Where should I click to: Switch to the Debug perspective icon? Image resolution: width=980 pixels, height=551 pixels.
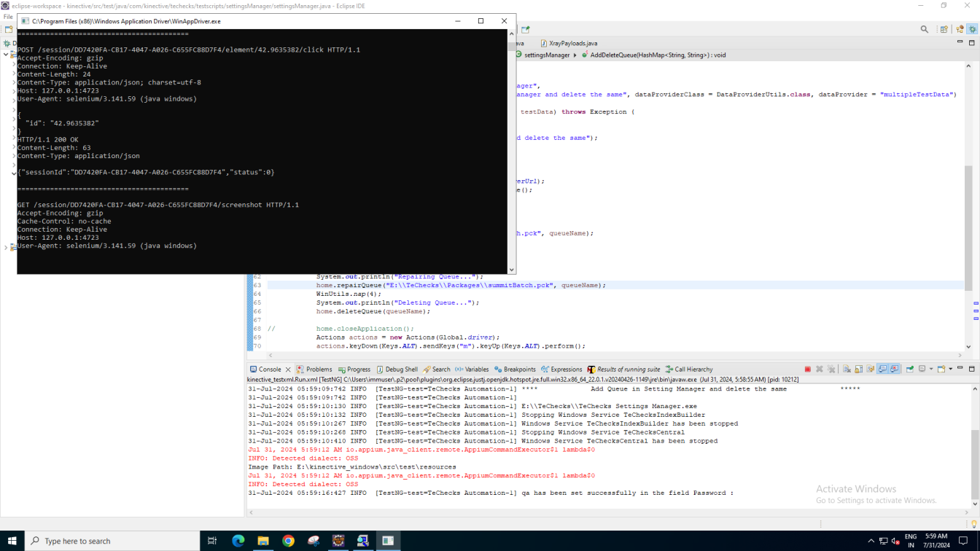(972, 29)
